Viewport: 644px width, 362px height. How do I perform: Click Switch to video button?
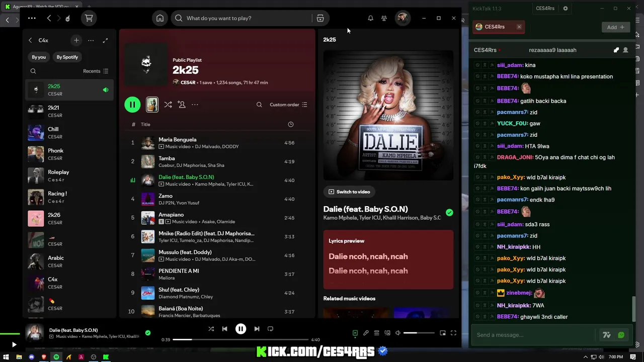[349, 192]
